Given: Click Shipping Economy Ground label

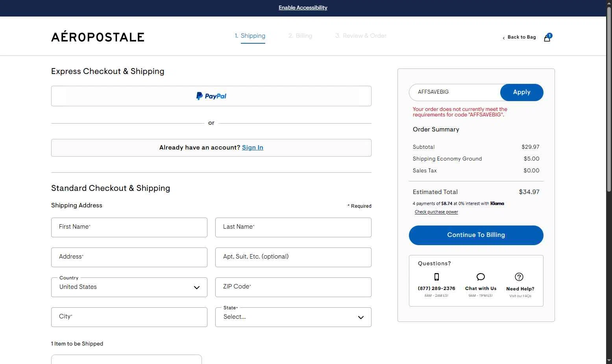Looking at the screenshot, I should pos(447,159).
